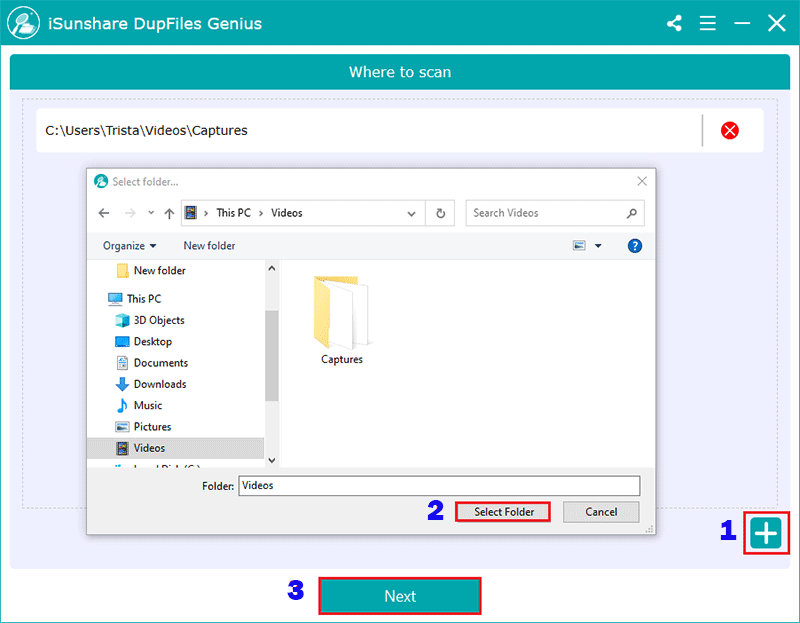Image resolution: width=800 pixels, height=623 pixels.
Task: Select Downloads in the navigation tree
Action: tap(159, 384)
